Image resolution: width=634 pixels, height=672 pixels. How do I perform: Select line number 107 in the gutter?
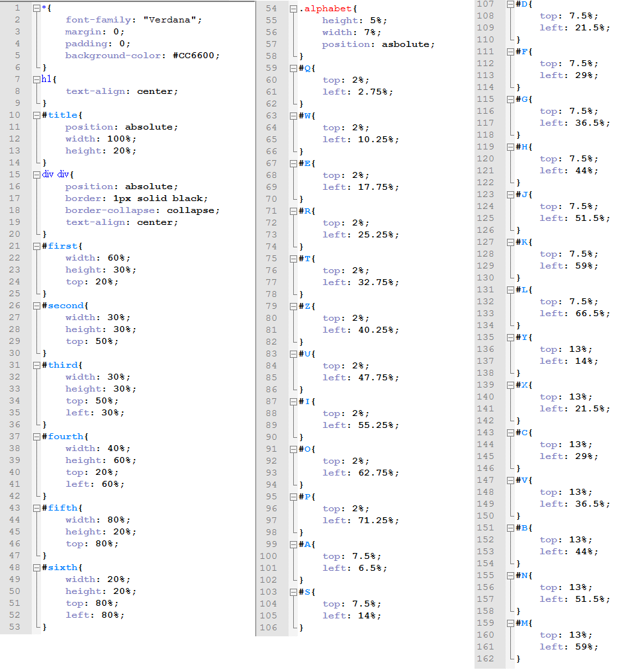pyautogui.click(x=485, y=4)
